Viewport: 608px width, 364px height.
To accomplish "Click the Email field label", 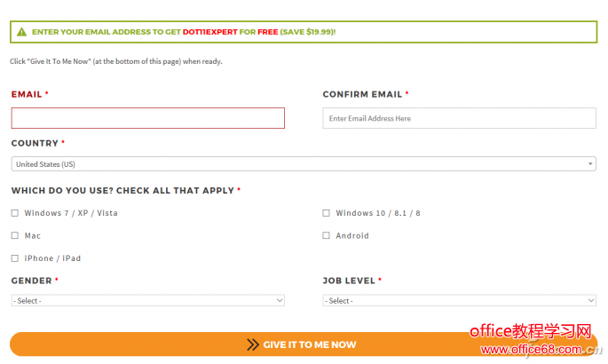I will click(x=27, y=94).
